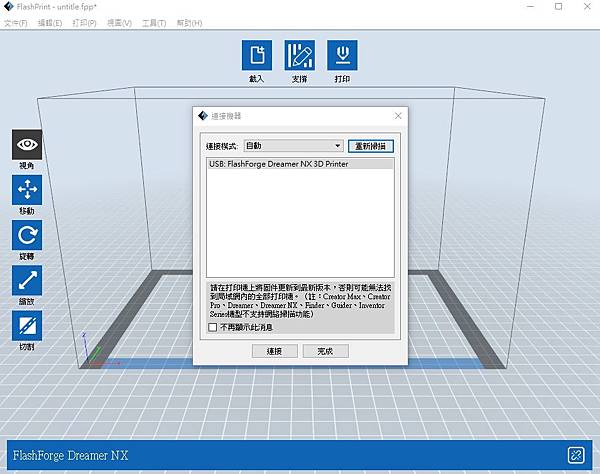
Task: Open the Print (打印) menu
Action: [x=84, y=23]
